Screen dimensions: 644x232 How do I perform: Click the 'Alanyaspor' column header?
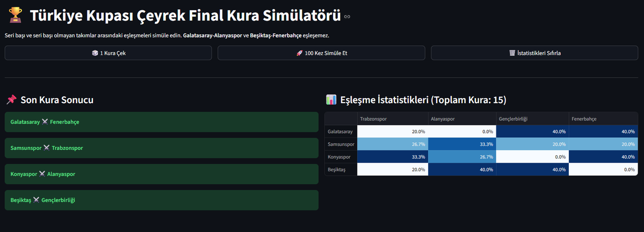[x=462, y=119]
